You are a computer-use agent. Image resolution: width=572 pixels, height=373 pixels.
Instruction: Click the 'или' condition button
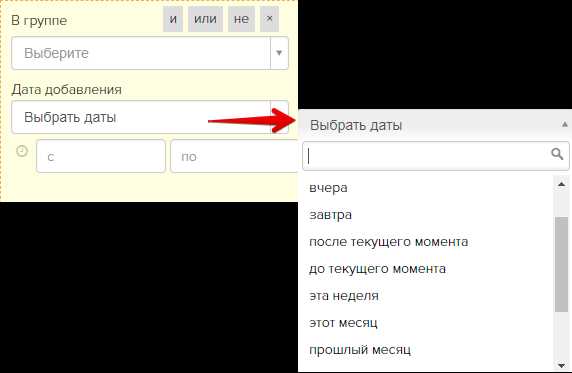[205, 19]
